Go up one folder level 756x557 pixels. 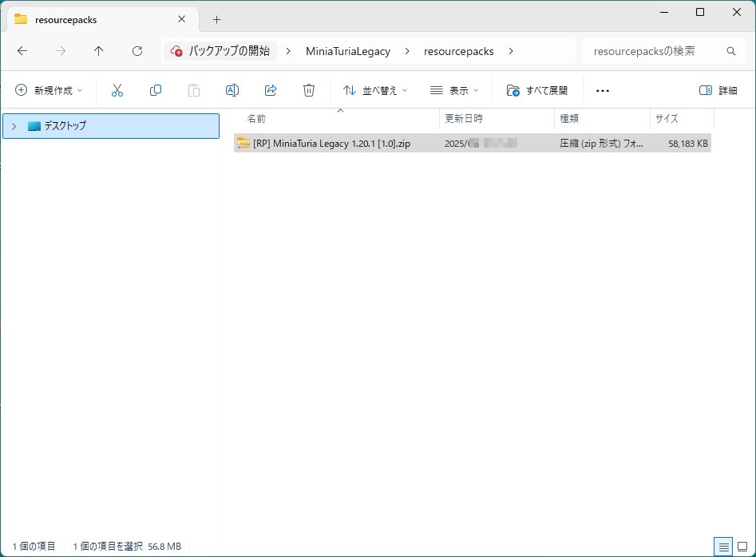pos(98,51)
